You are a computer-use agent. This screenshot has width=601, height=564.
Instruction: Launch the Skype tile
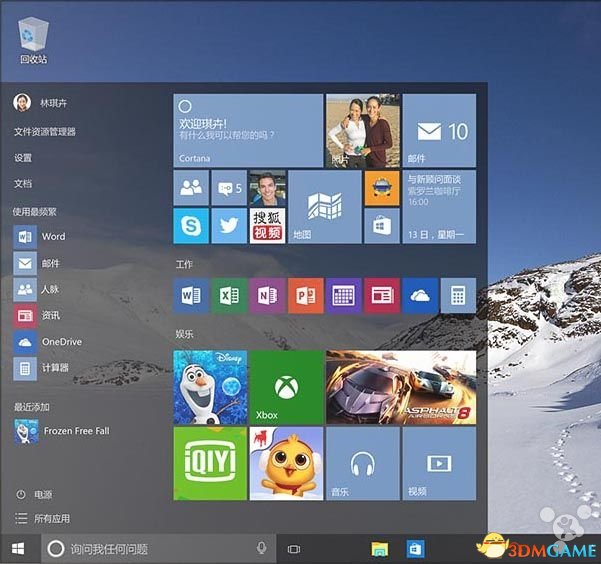(191, 226)
